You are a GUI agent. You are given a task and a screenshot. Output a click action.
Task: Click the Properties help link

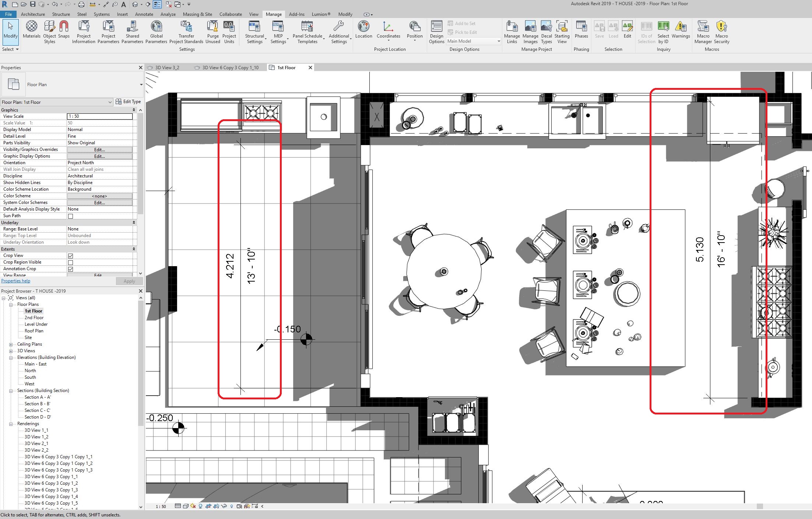point(16,281)
